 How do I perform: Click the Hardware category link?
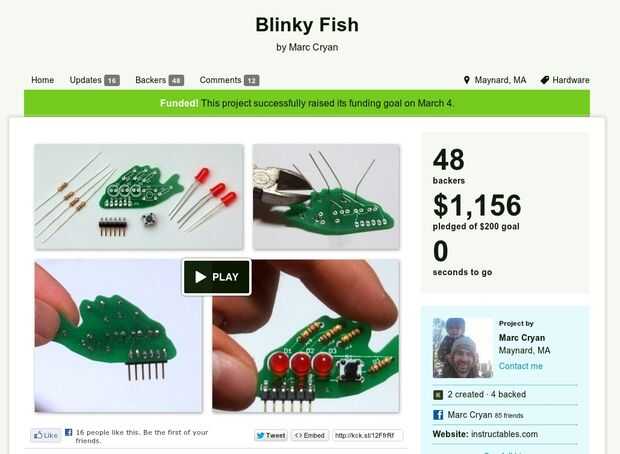tap(571, 80)
